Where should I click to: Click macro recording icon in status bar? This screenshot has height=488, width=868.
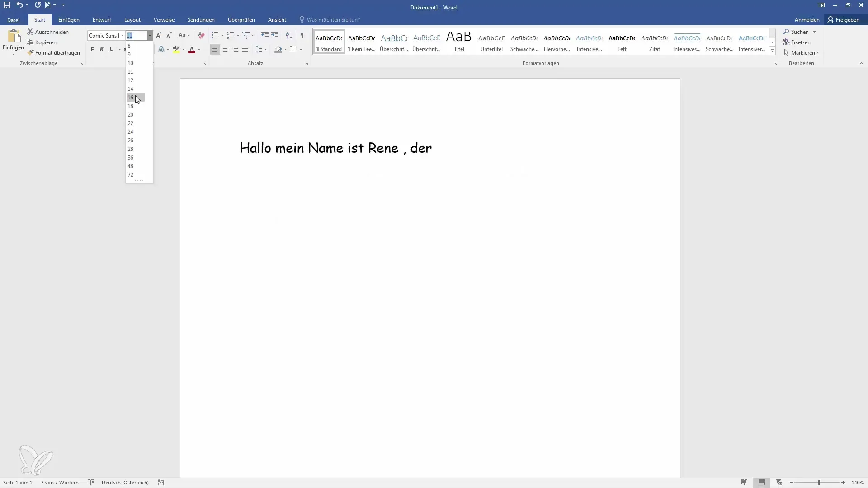(x=160, y=483)
